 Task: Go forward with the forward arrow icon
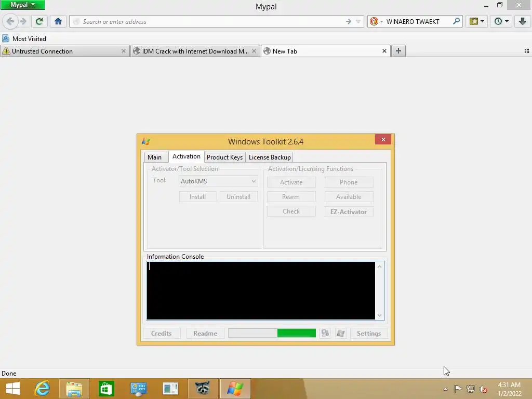pyautogui.click(x=23, y=21)
